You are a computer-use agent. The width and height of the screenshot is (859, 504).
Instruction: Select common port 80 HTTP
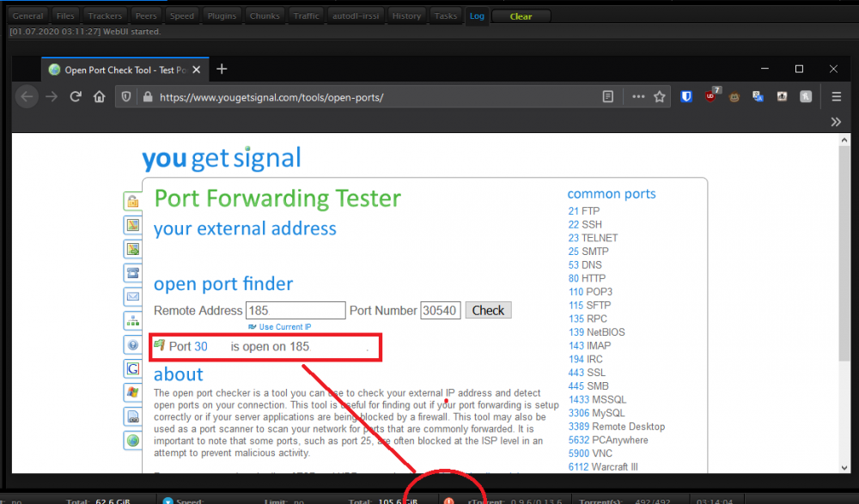tap(587, 278)
